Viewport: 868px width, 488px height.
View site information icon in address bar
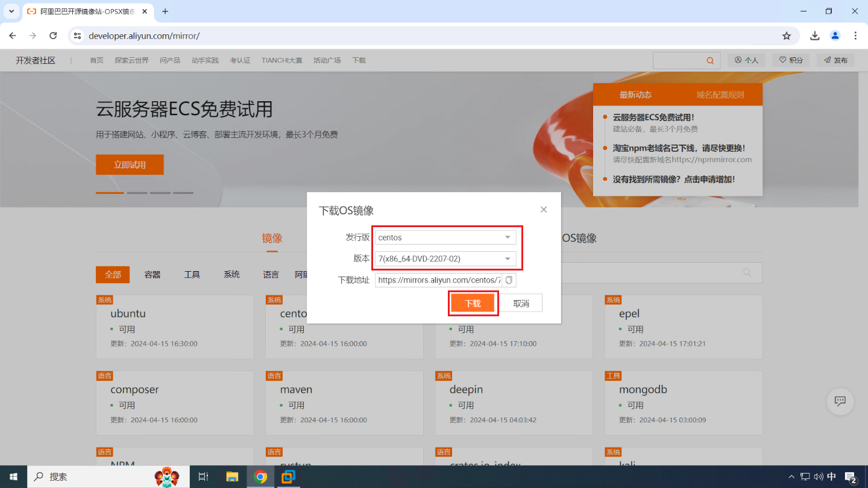[77, 36]
